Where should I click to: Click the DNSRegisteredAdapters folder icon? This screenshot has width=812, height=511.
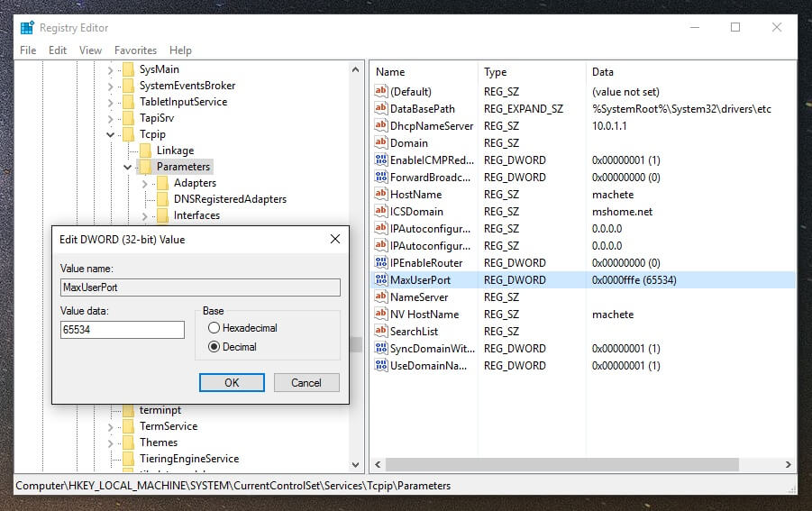[x=162, y=199]
